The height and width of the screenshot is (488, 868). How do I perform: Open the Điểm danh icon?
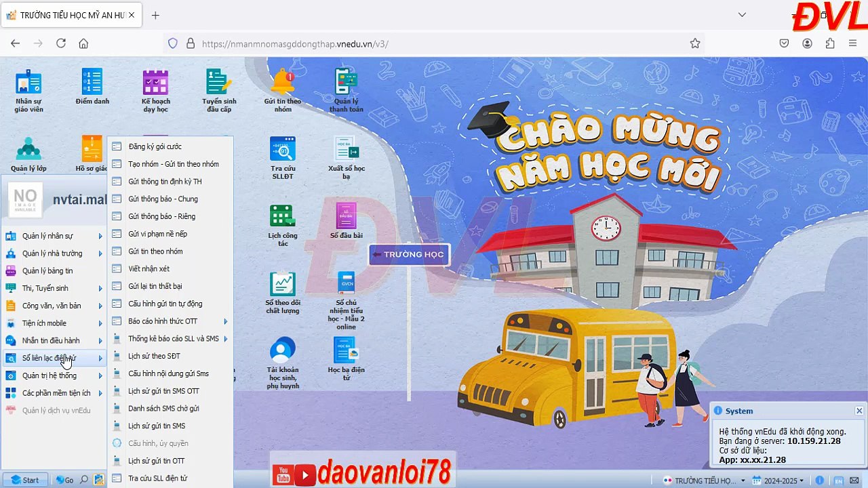92,87
